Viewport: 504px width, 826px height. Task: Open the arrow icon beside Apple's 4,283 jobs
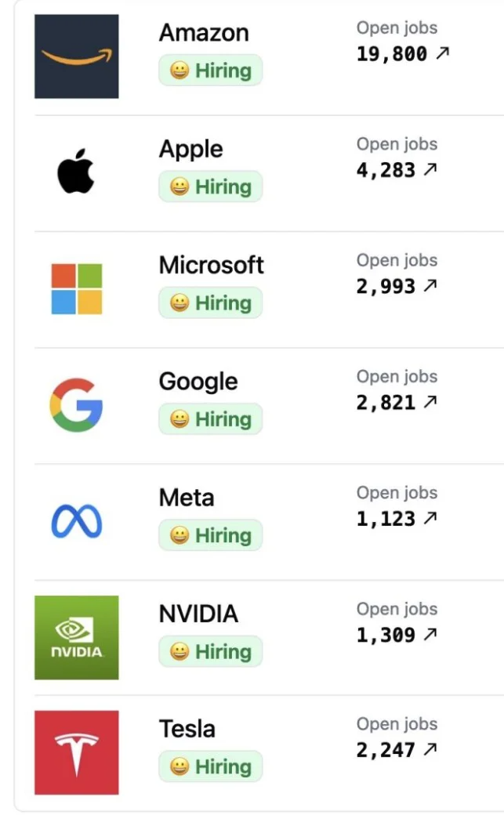pyautogui.click(x=430, y=169)
